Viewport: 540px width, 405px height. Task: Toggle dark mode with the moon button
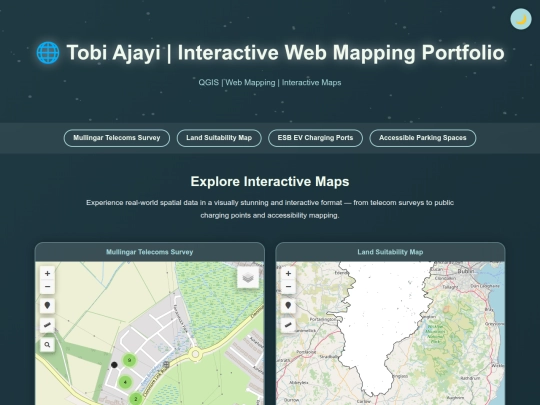(521, 19)
